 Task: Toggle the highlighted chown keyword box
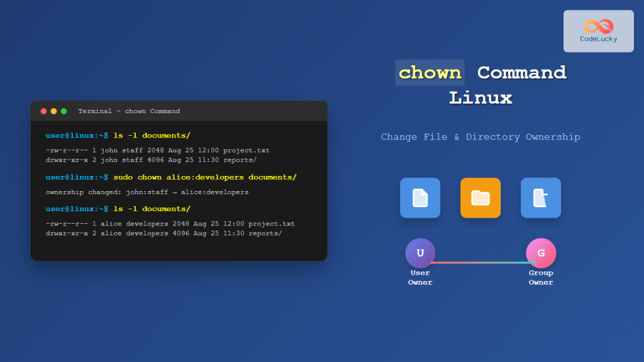[x=430, y=73]
